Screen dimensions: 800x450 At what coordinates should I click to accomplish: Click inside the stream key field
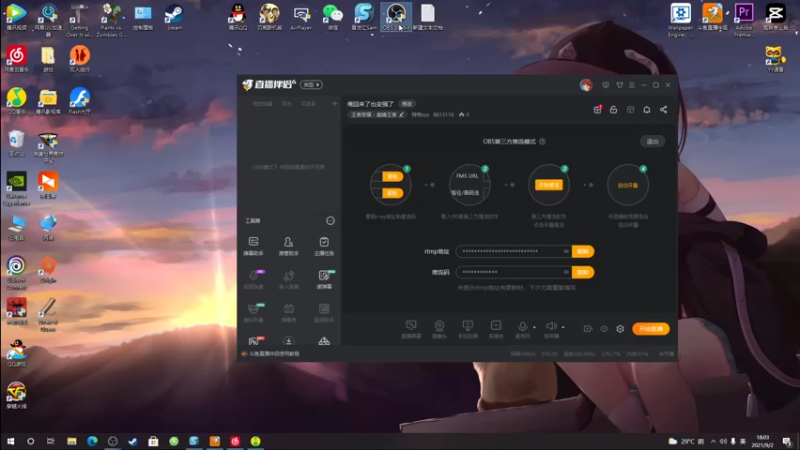click(513, 272)
